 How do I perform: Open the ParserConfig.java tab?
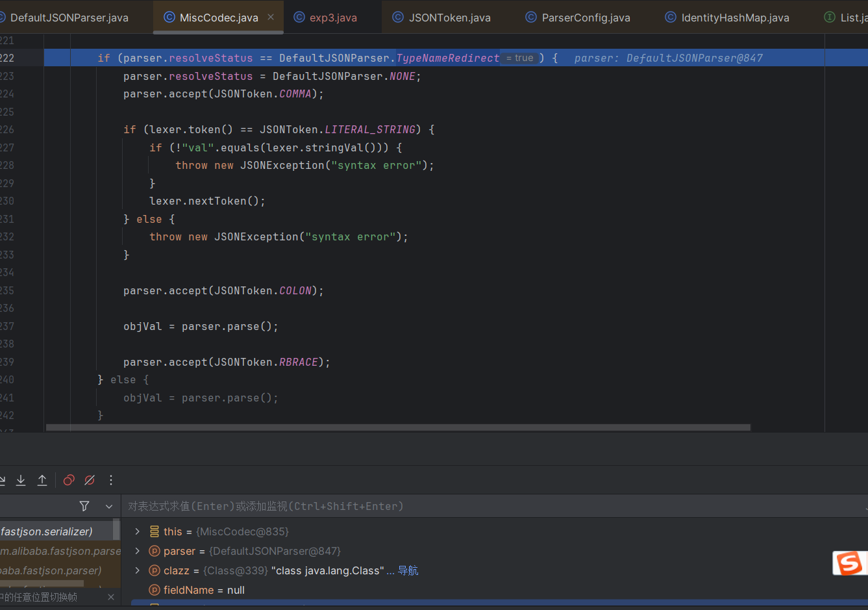[586, 18]
